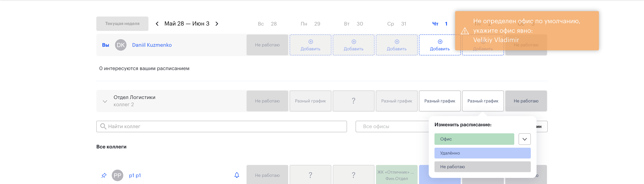Click the PP avatar
This screenshot has height=184, width=644.
(117, 176)
